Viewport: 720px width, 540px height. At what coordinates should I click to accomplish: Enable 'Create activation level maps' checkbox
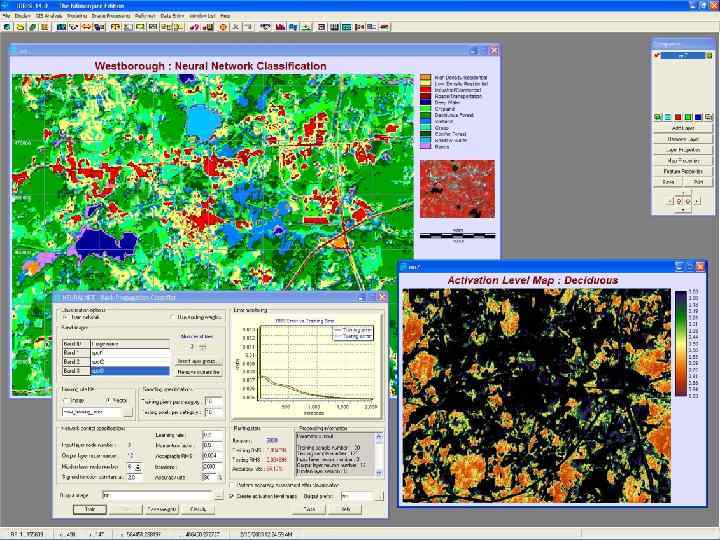click(232, 495)
